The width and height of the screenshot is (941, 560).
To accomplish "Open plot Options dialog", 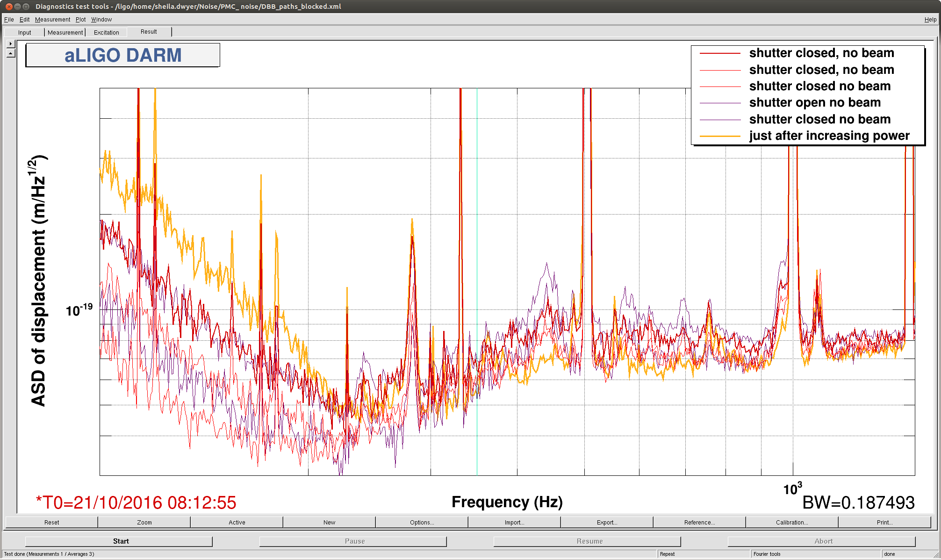I will [x=422, y=522].
